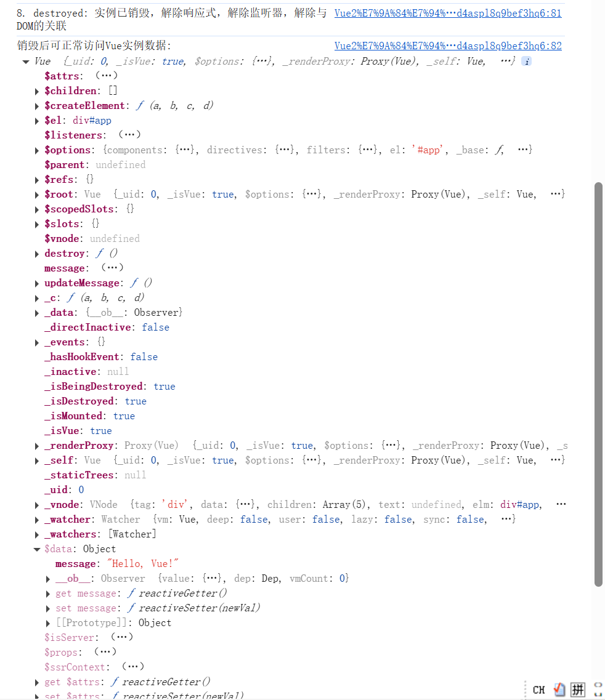Invoke getter ellipsis for $listeners
Viewport: 605px width, 700px height.
(129, 134)
